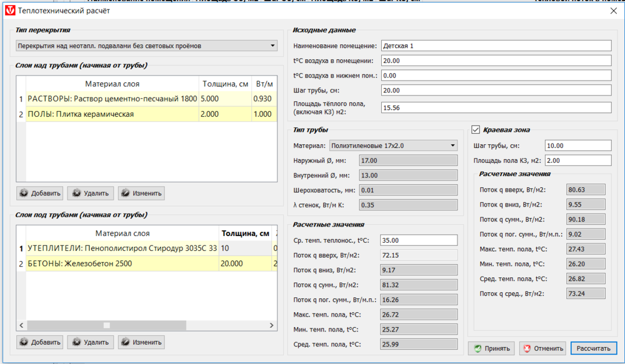The width and height of the screenshot is (625, 364).
Task: Click the gear icon on lower Изменить button
Action: tap(126, 342)
